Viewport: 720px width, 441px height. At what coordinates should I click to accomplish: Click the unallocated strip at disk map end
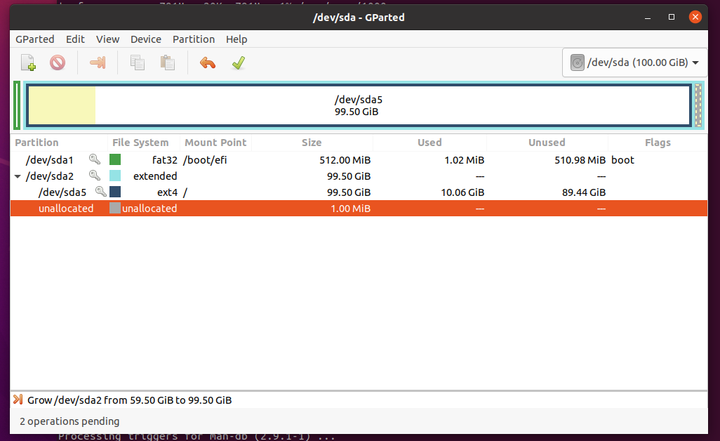pyautogui.click(x=698, y=105)
